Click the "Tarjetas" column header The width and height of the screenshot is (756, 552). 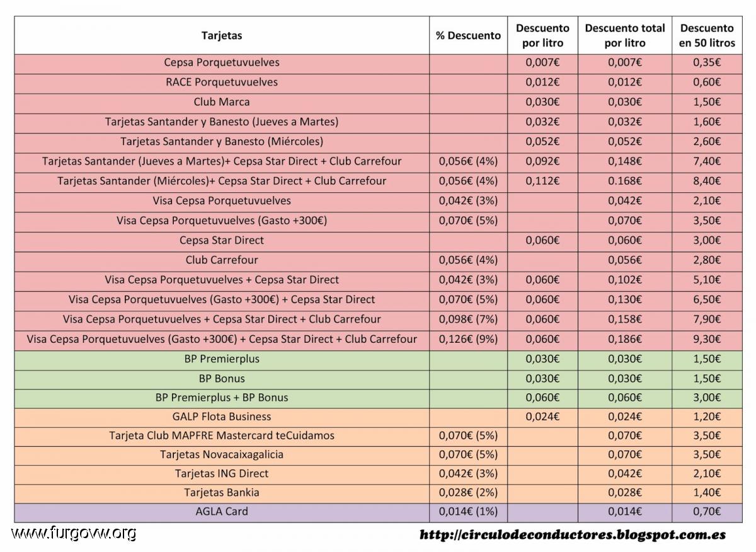pos(222,35)
